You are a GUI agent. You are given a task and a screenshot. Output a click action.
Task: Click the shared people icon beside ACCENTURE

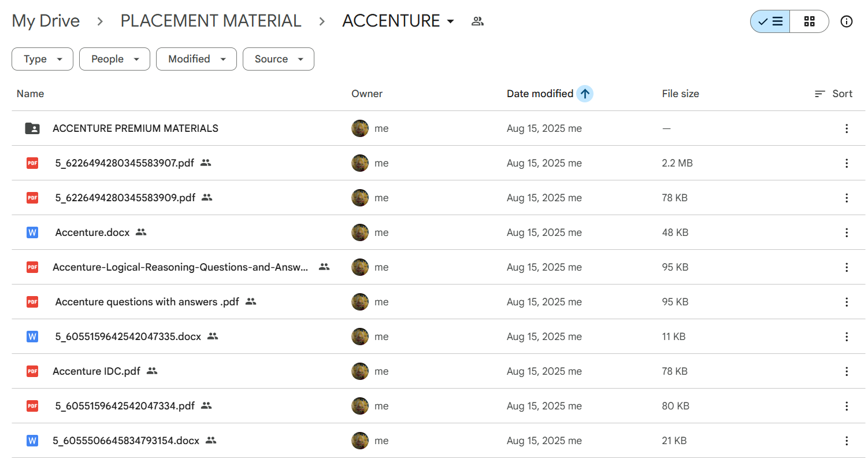[477, 21]
